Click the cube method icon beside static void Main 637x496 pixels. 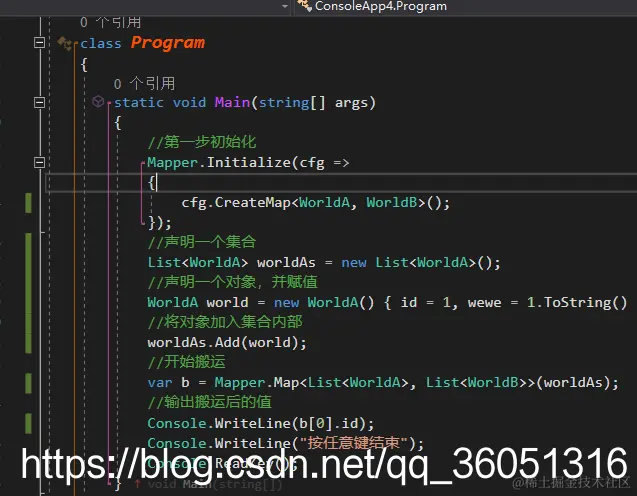click(98, 102)
